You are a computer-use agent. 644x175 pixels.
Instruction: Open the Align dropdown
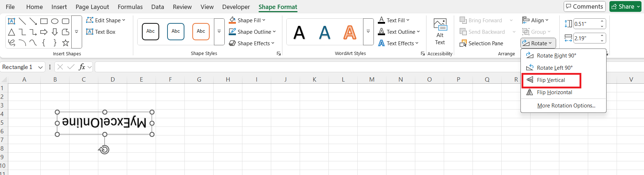(x=535, y=20)
